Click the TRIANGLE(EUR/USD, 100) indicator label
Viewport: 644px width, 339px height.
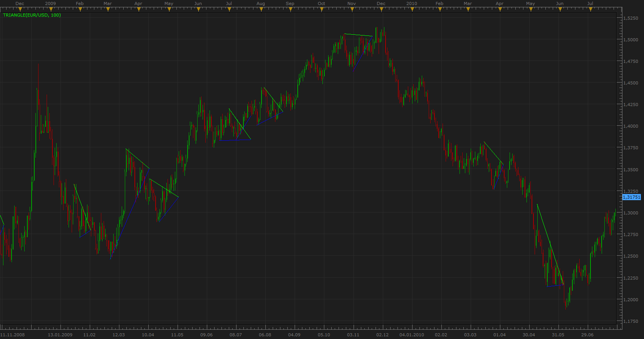pos(32,15)
